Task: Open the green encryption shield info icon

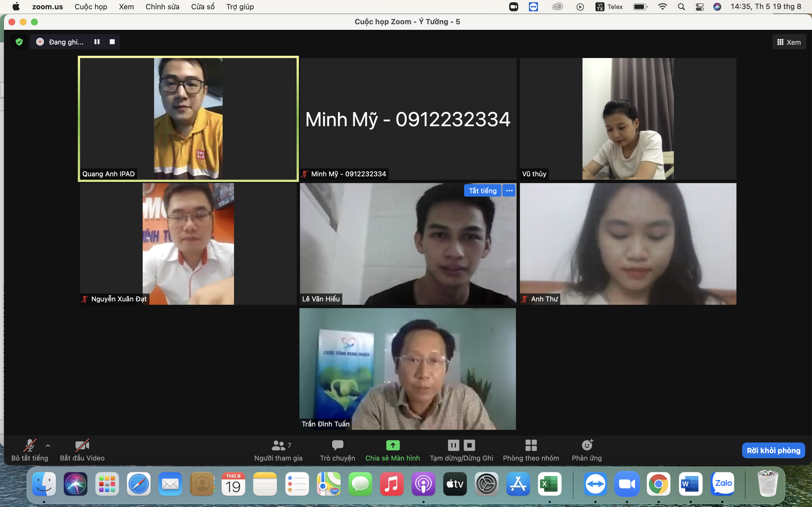Action: 19,42
